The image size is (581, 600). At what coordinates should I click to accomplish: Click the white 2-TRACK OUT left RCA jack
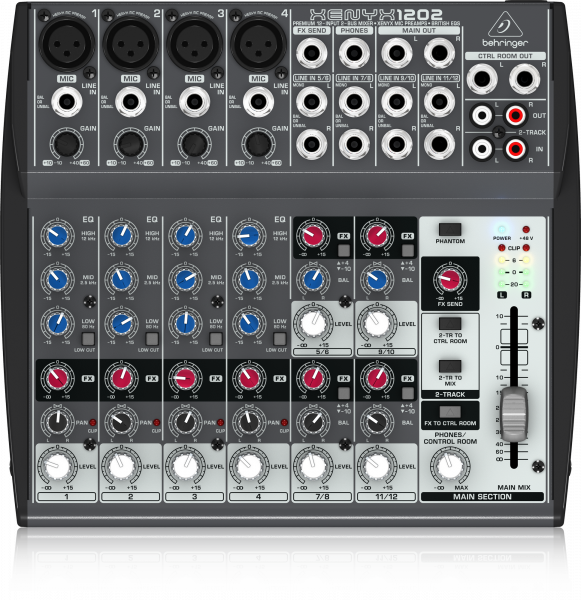pos(482,115)
